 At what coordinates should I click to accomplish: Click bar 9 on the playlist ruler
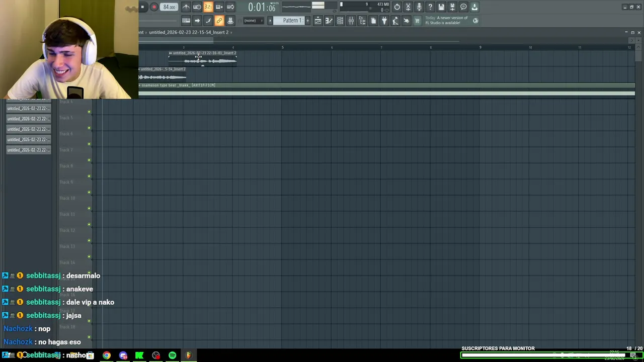(480, 47)
